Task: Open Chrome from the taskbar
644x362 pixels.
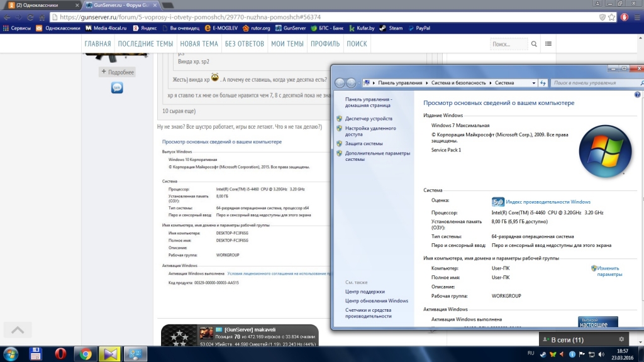Action: point(86,353)
